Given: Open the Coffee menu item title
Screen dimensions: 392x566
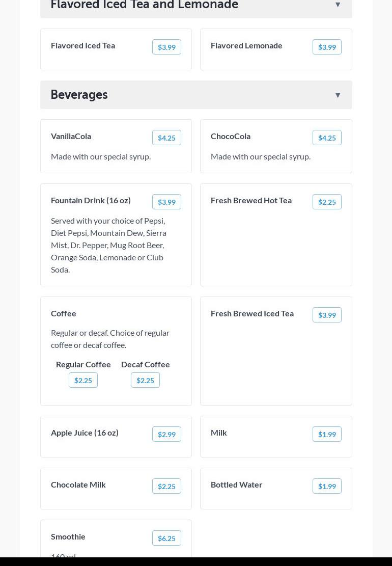Looking at the screenshot, I should pyautogui.click(x=64, y=313).
